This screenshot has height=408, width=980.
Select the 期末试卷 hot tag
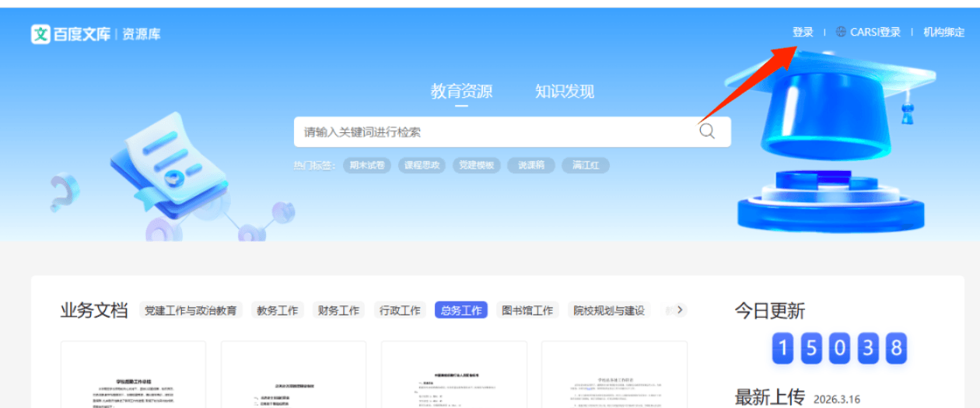(367, 165)
